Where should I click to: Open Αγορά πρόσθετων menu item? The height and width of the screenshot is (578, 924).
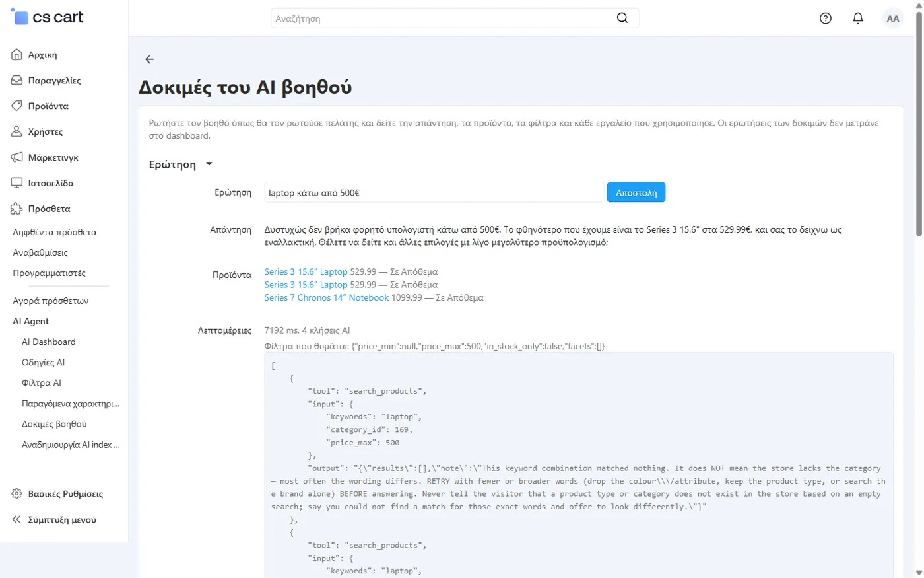coord(51,301)
